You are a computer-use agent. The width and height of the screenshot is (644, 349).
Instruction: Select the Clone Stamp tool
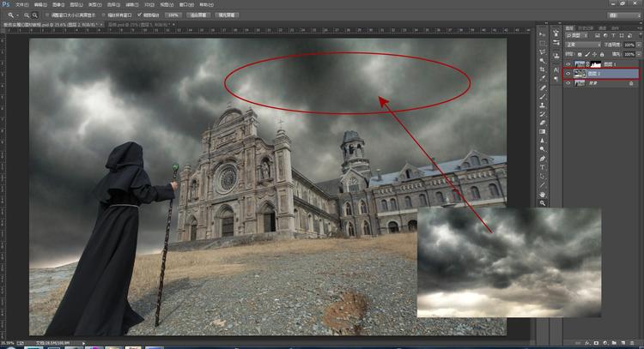(543, 105)
